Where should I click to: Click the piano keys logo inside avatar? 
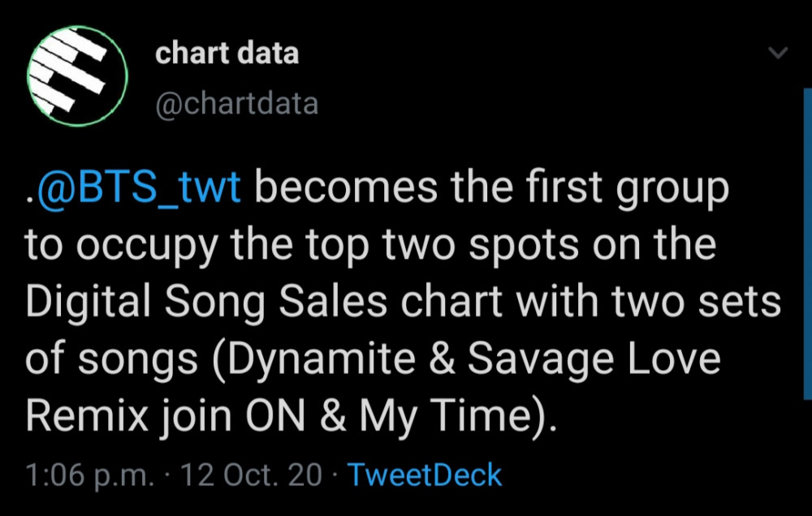(68, 71)
